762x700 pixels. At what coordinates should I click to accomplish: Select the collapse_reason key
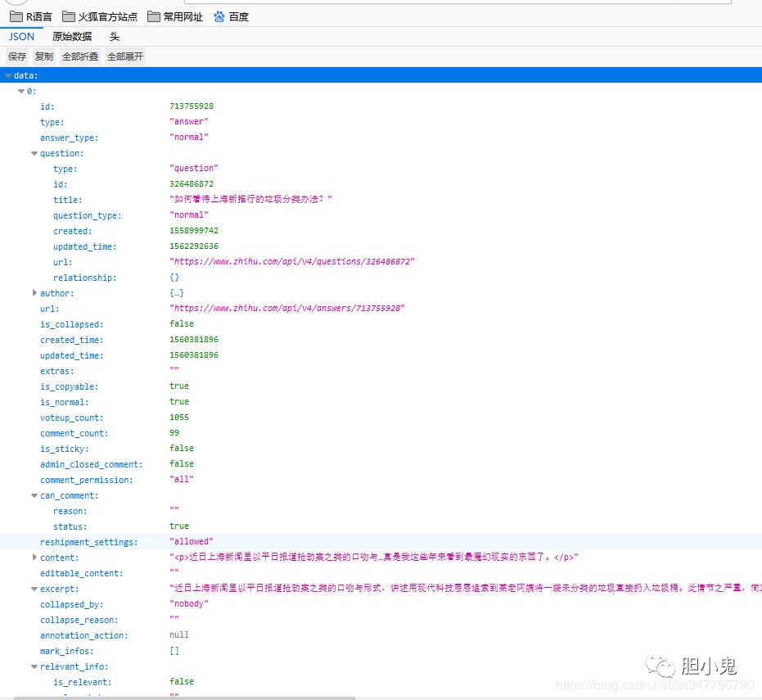coord(79,620)
